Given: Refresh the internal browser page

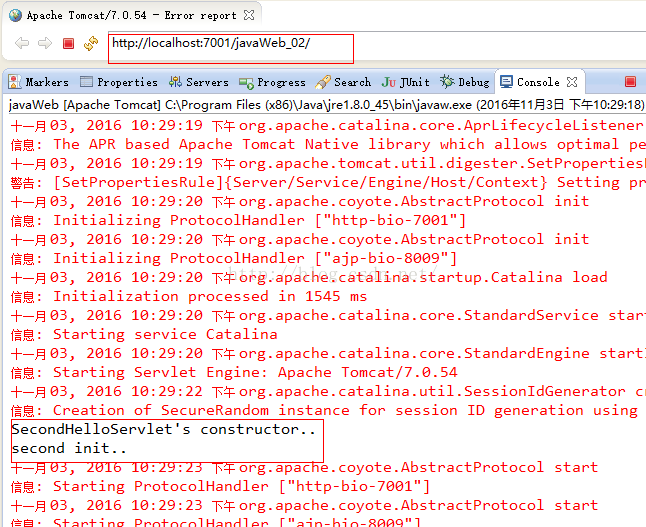Looking at the screenshot, I should click(x=91, y=43).
